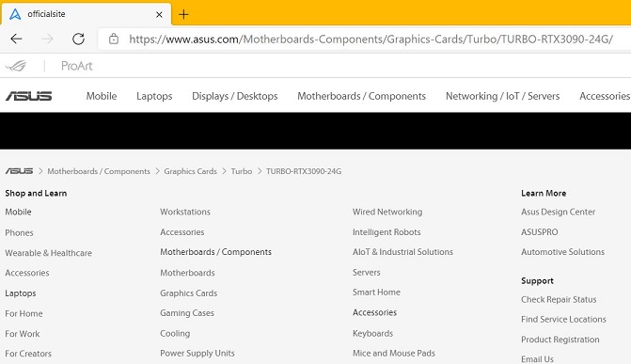Open the Mobile navigation menu
Image resolution: width=631 pixels, height=364 pixels.
[102, 96]
